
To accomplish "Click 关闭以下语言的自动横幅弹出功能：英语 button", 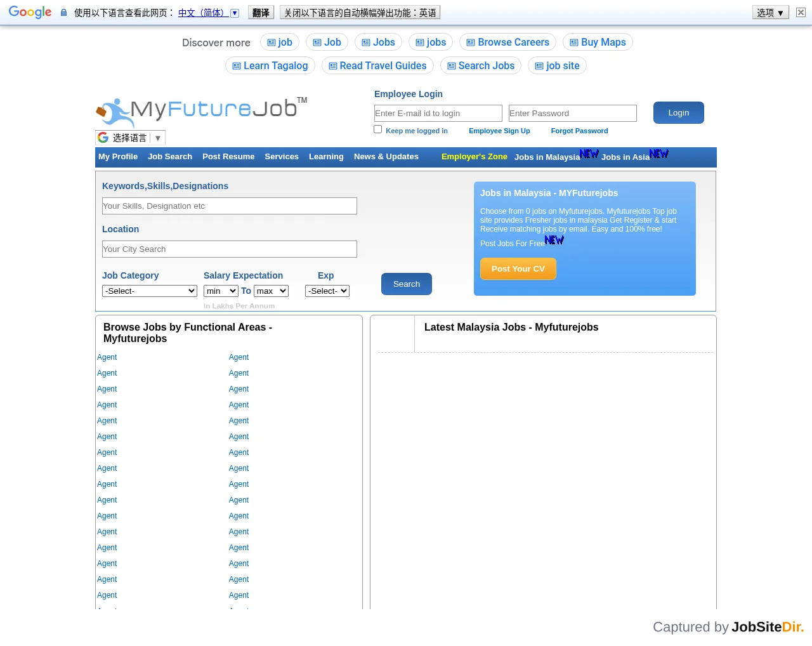I will tap(360, 12).
